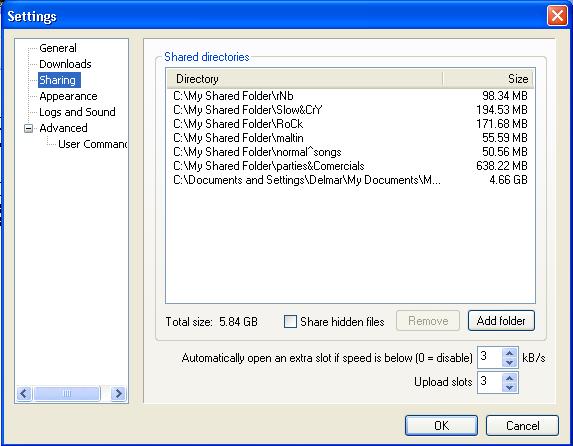Click the tree panel right scroll arrow
This screenshot has height=446, width=573.
click(118, 394)
